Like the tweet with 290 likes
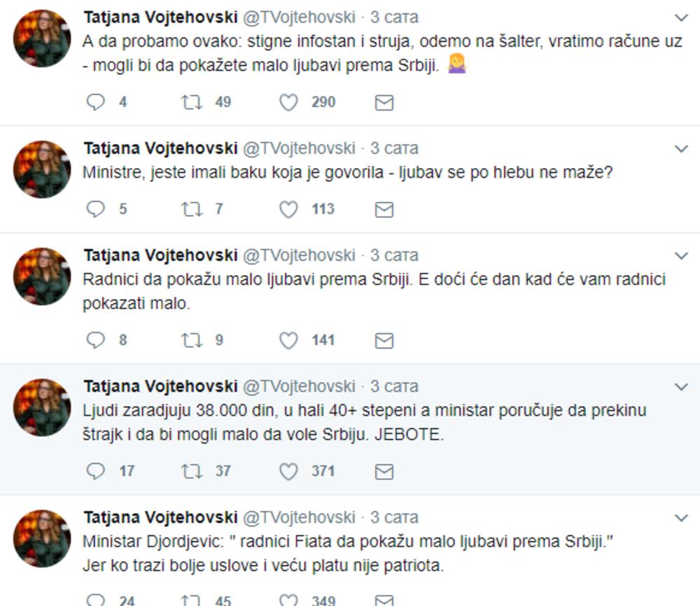 (288, 103)
